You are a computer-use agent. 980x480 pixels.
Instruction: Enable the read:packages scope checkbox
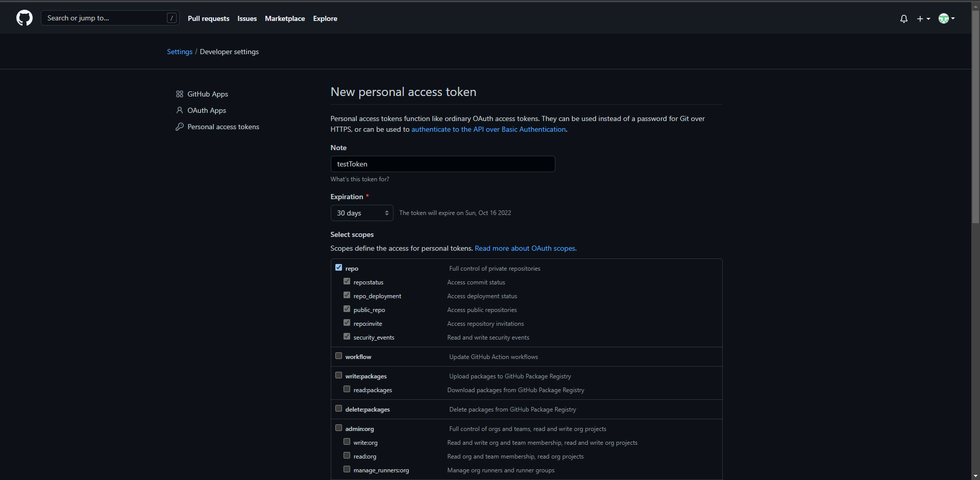point(347,389)
